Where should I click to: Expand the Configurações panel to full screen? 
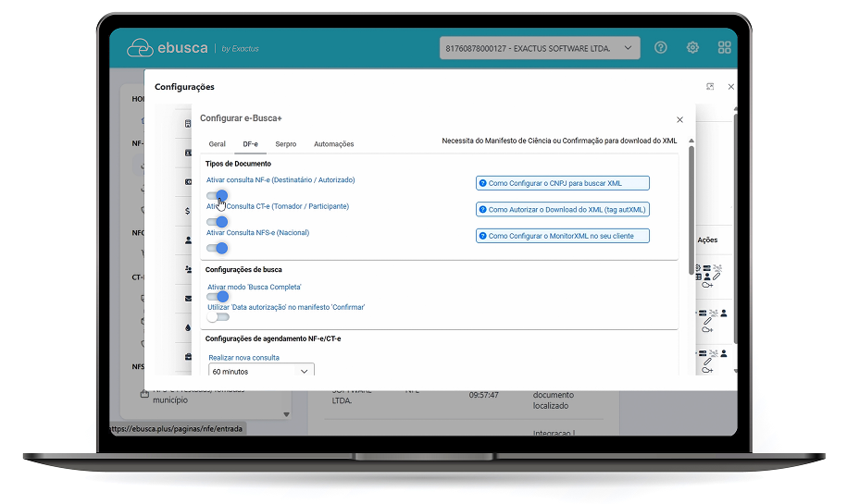710,86
